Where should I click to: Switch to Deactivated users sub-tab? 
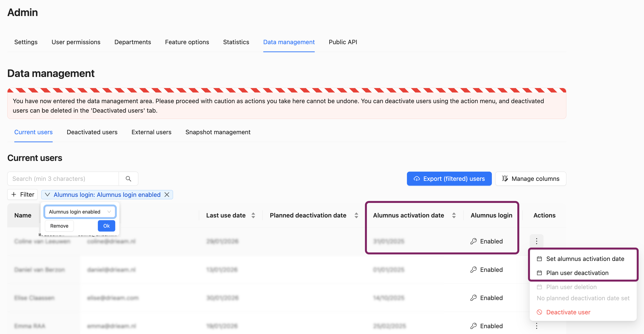(92, 132)
